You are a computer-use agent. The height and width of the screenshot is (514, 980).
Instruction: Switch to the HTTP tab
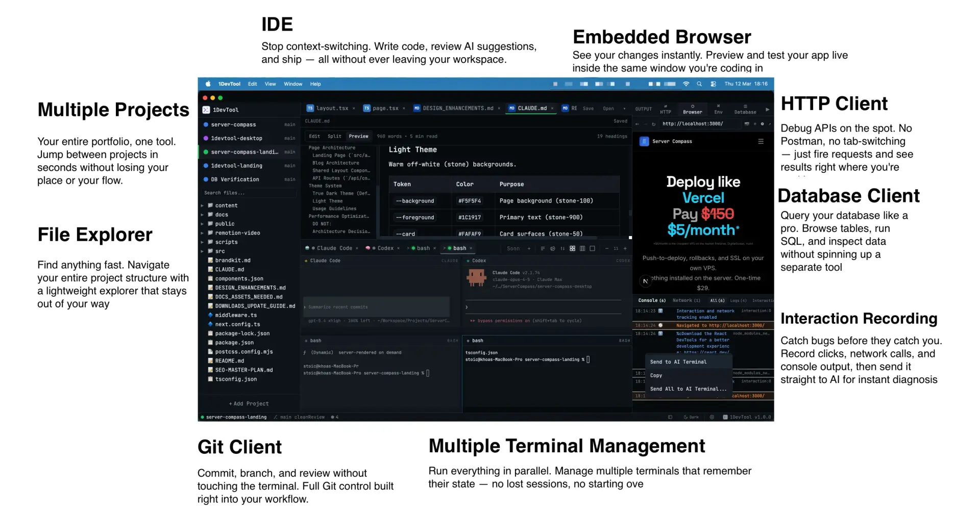[666, 110]
